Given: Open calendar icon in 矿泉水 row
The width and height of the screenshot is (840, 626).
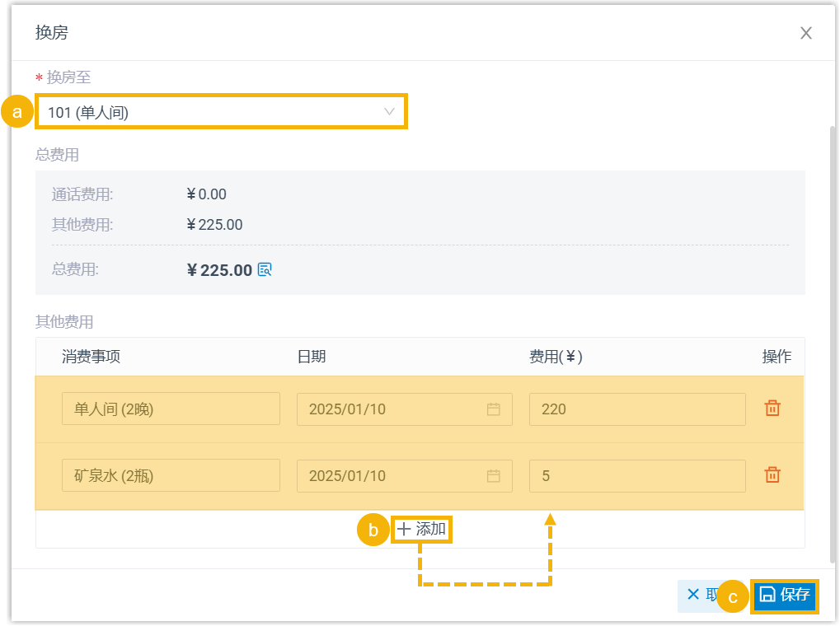Looking at the screenshot, I should (x=493, y=476).
